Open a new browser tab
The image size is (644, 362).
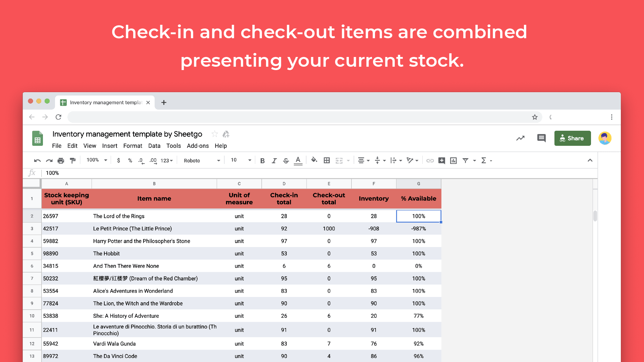[164, 103]
